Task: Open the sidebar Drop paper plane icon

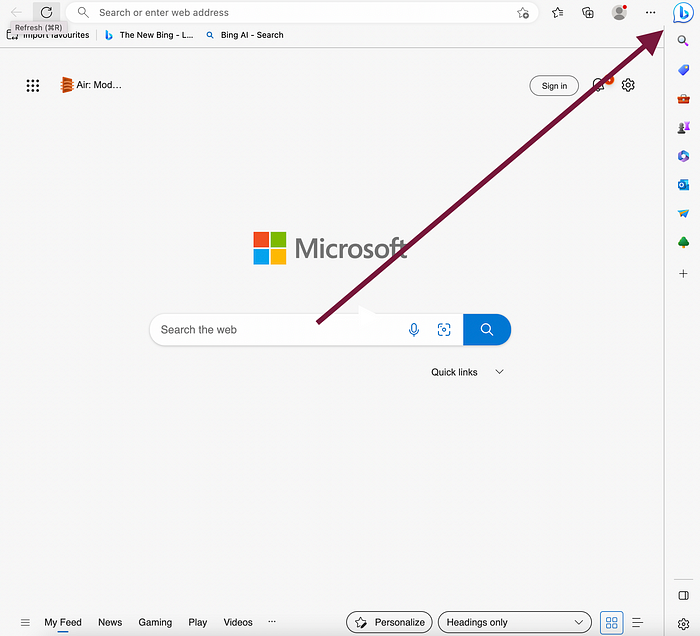Action: 683,213
